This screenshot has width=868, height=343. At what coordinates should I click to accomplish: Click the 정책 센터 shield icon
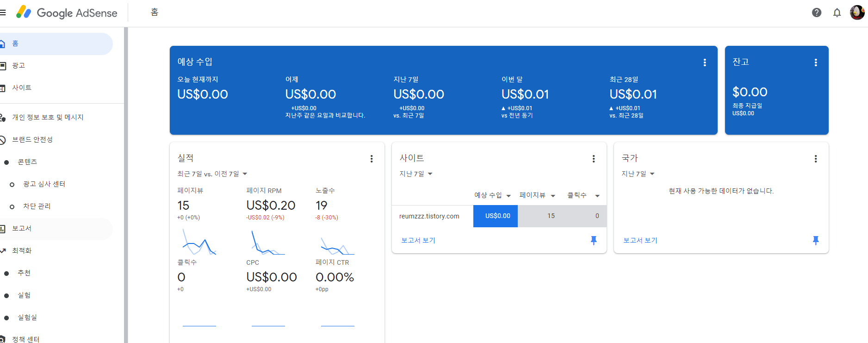coord(3,339)
